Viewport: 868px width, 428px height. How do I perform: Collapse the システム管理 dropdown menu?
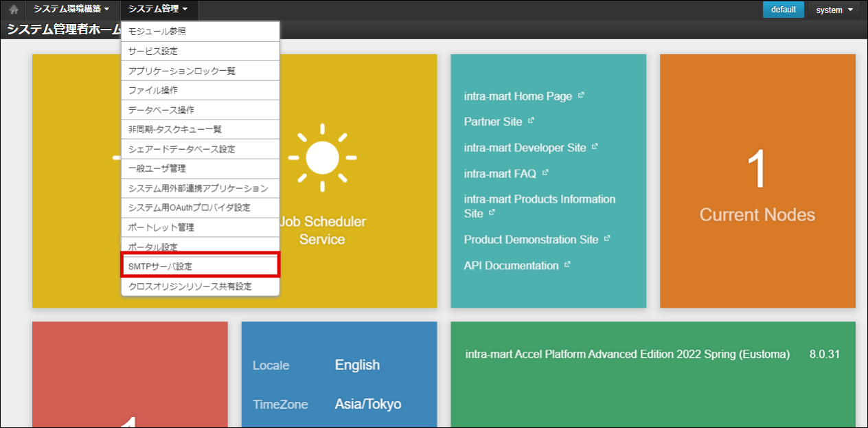(158, 10)
